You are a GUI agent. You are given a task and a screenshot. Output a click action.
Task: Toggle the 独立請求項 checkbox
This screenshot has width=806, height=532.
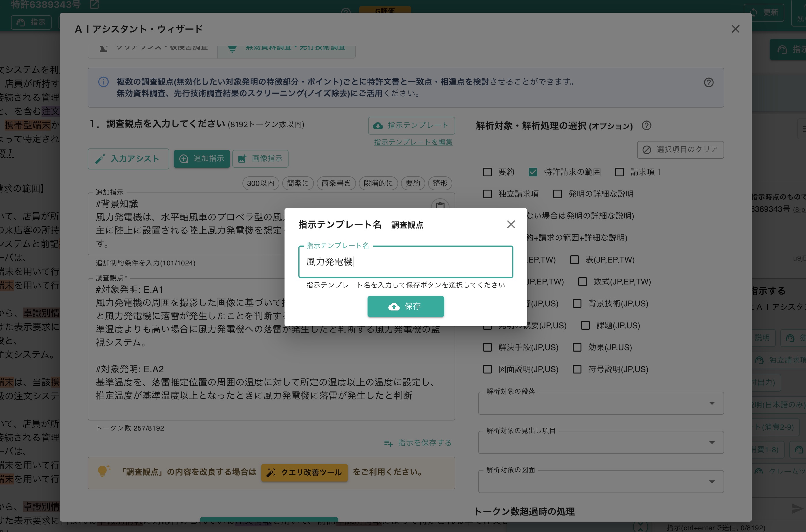[x=487, y=194]
